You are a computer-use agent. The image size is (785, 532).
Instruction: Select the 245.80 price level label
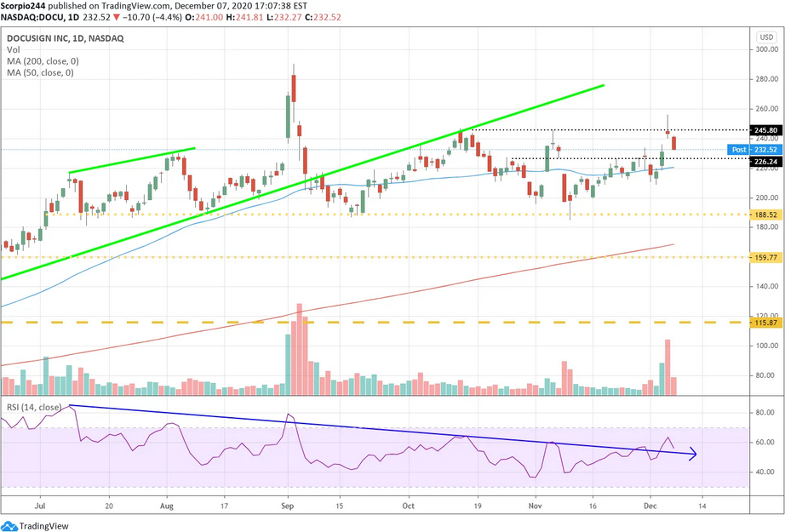(765, 130)
